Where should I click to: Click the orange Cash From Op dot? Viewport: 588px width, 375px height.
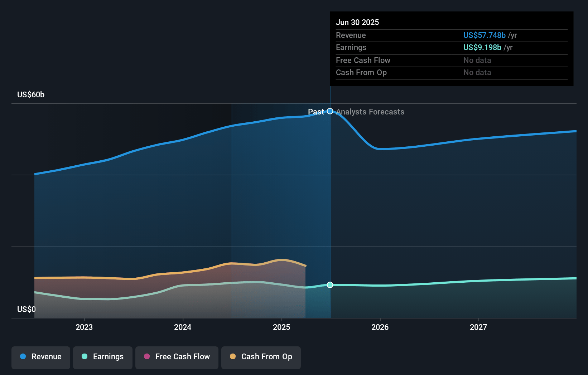(233, 356)
